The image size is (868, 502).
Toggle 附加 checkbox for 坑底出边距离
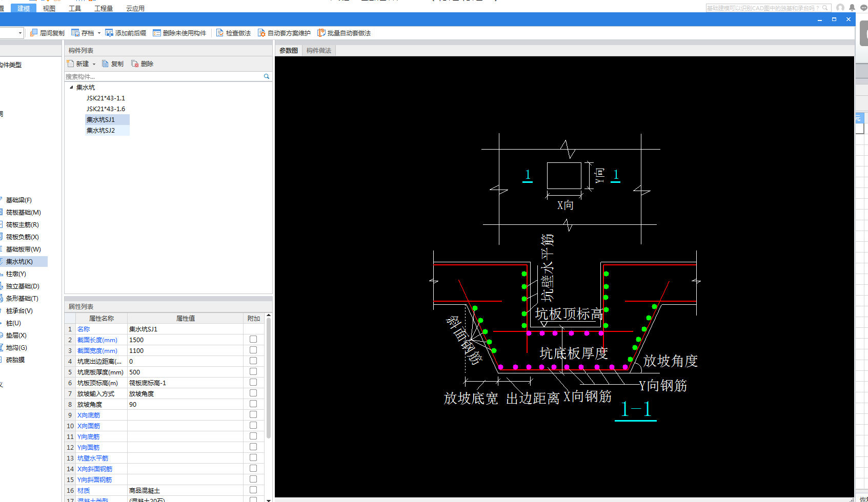(253, 361)
